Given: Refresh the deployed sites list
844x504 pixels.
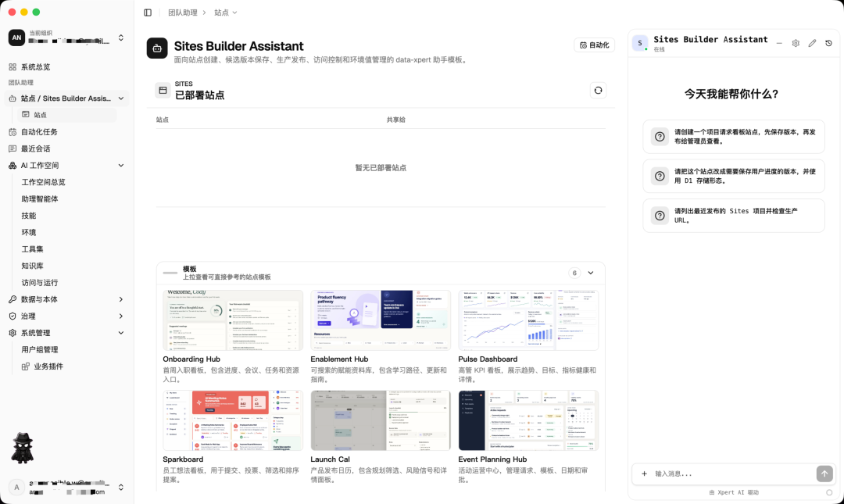Looking at the screenshot, I should (x=598, y=91).
